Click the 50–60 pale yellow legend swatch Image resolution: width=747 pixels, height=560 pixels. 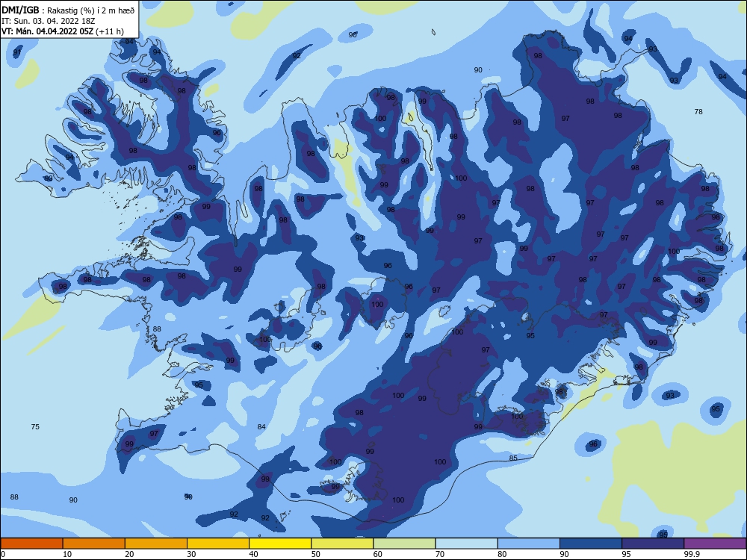(x=342, y=544)
